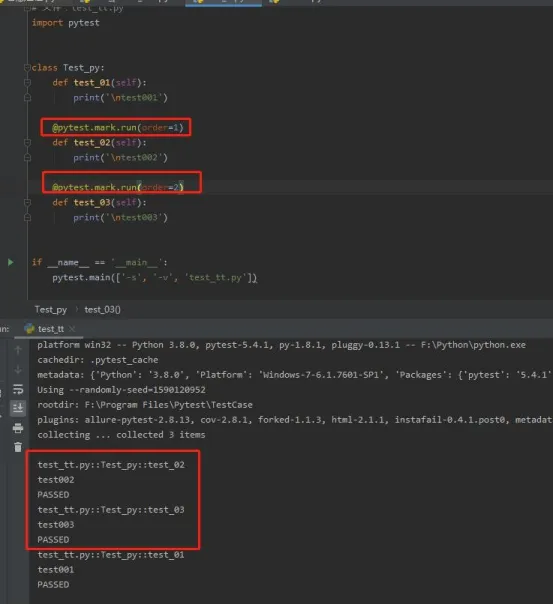Click fold end marker at print('\ntest001')
Viewport: 553px width, 605px height.
coord(27,98)
